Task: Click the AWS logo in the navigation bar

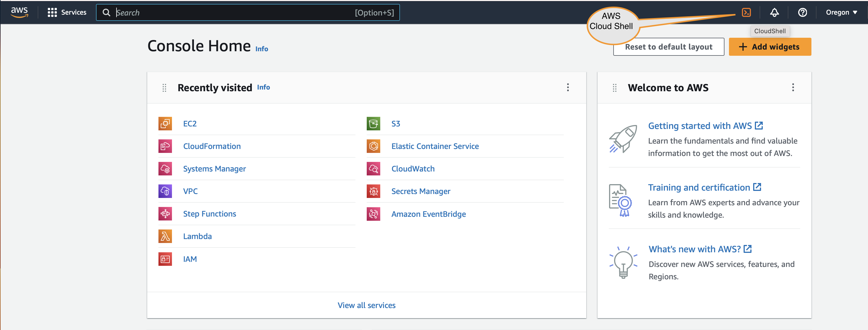Action: coord(19,12)
